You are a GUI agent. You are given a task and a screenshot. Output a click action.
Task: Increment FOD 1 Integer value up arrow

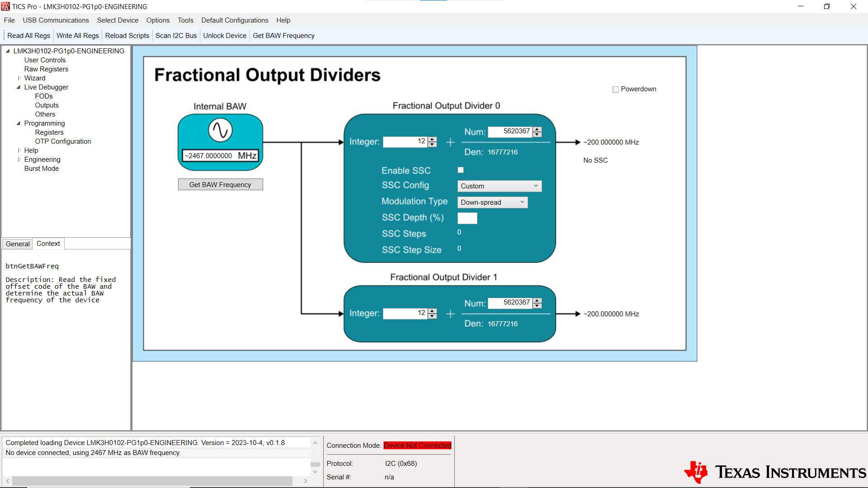point(433,310)
